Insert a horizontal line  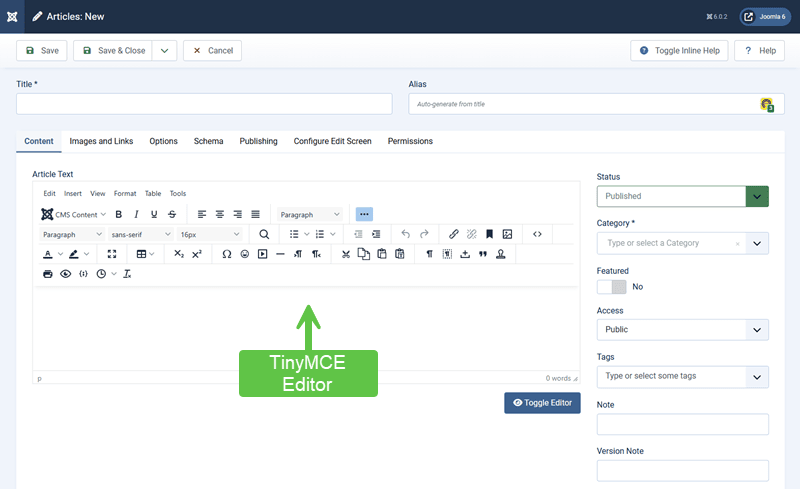pyautogui.click(x=280, y=254)
